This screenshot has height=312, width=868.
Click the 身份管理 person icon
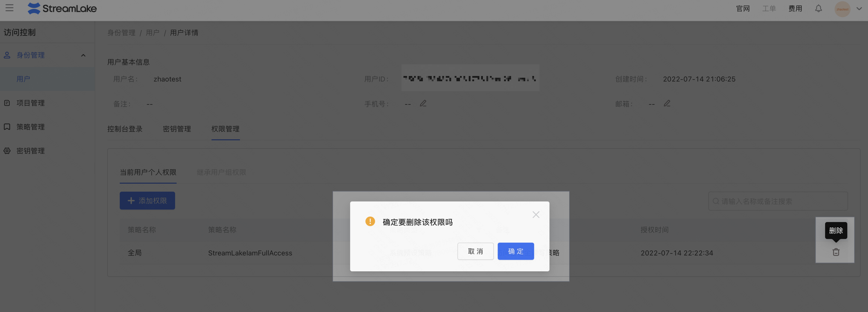pos(7,55)
